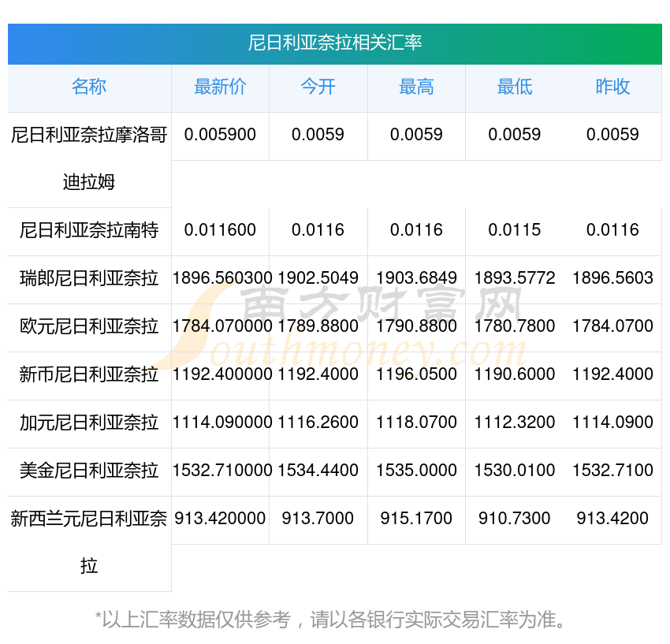
Task: Select row name 尼日利亚奈拉摩洛哥迪拉姆
Action: 89,158
